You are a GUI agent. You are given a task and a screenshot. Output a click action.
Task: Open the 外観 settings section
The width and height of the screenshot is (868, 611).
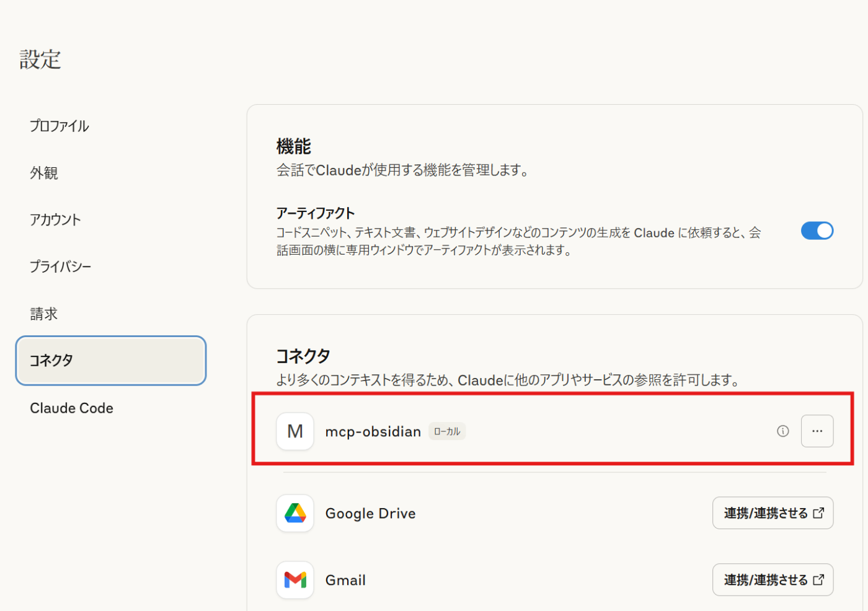click(44, 173)
